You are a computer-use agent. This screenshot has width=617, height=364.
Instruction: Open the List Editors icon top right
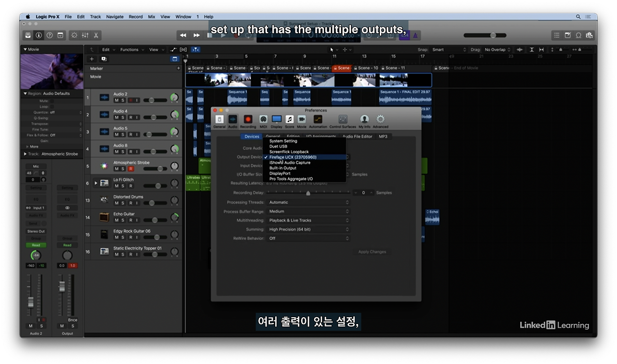(x=557, y=35)
